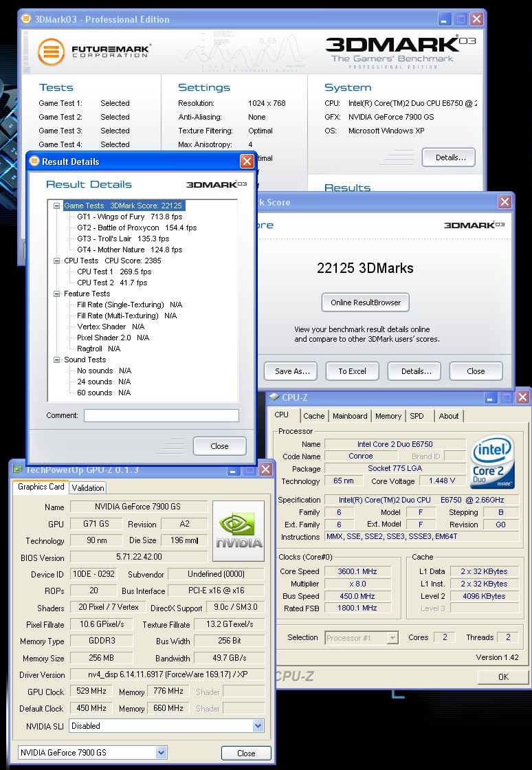The width and height of the screenshot is (532, 770).
Task: Click the Game Tests 3DMark Score row
Action: tap(123, 206)
